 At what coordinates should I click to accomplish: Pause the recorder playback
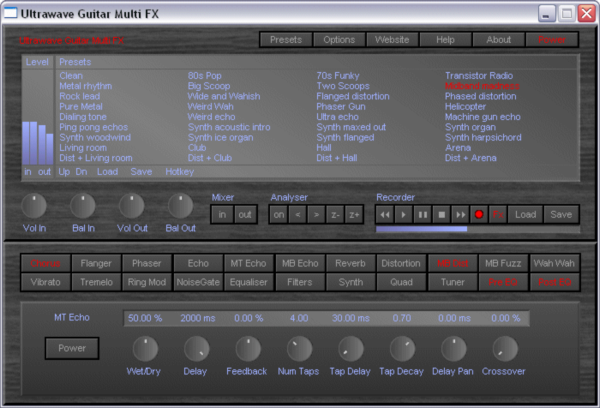tap(423, 214)
